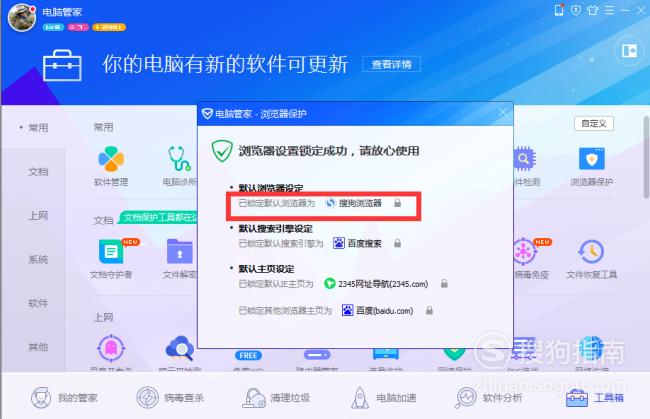
Task: Launch the 文档守护者 tool icon
Action: [x=111, y=252]
